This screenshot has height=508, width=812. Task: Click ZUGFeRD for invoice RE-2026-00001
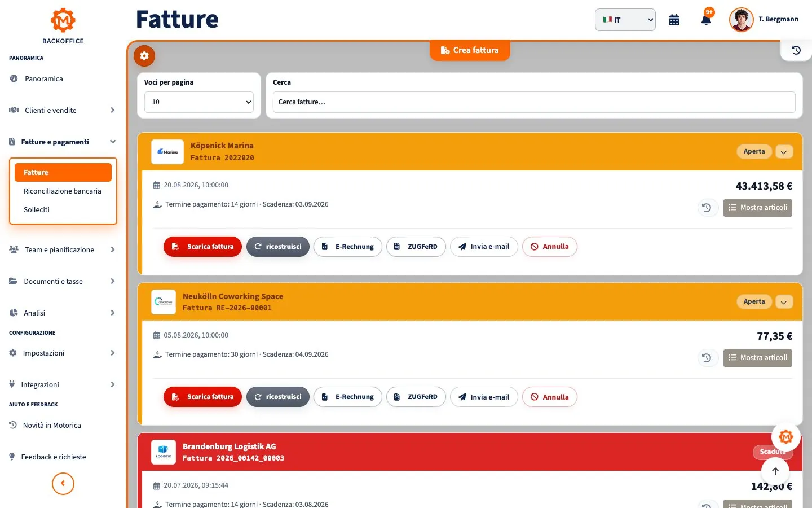(416, 397)
